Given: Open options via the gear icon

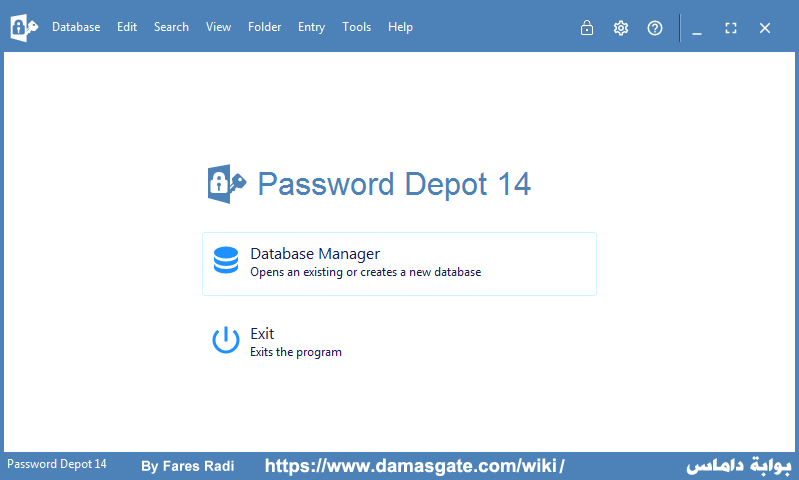Looking at the screenshot, I should [x=621, y=28].
